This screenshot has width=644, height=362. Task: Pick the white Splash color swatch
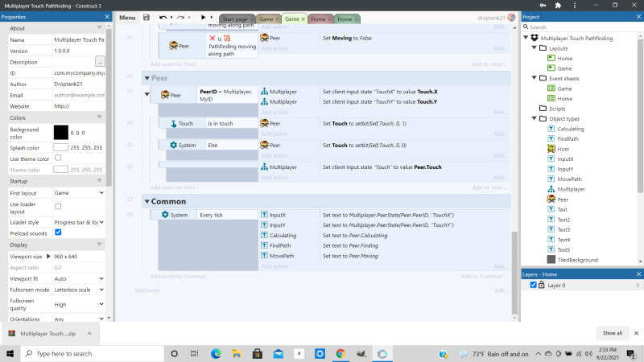coord(61,147)
